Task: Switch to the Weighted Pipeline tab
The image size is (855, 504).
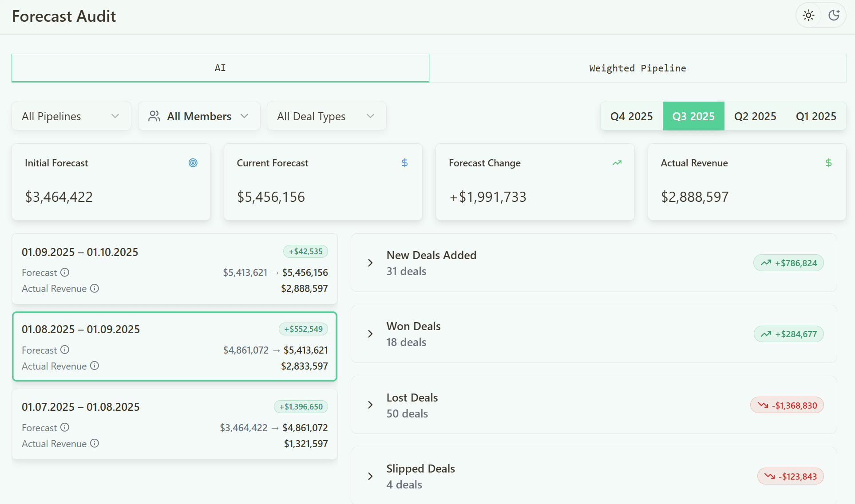Action: pyautogui.click(x=637, y=68)
